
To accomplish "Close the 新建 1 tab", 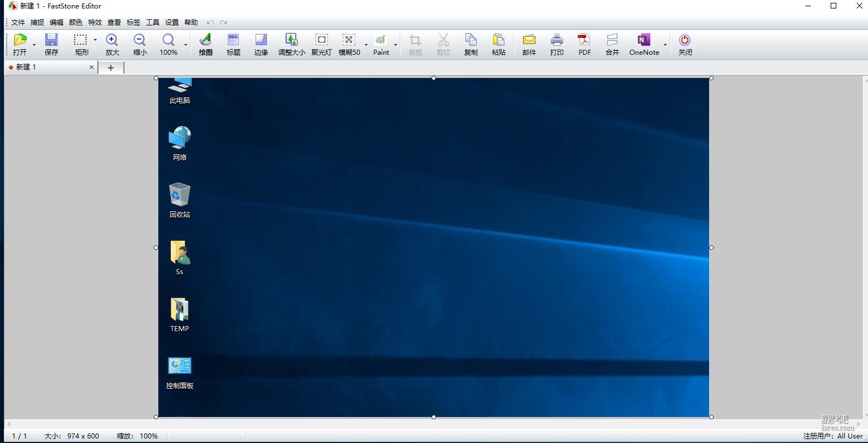I will (x=92, y=67).
